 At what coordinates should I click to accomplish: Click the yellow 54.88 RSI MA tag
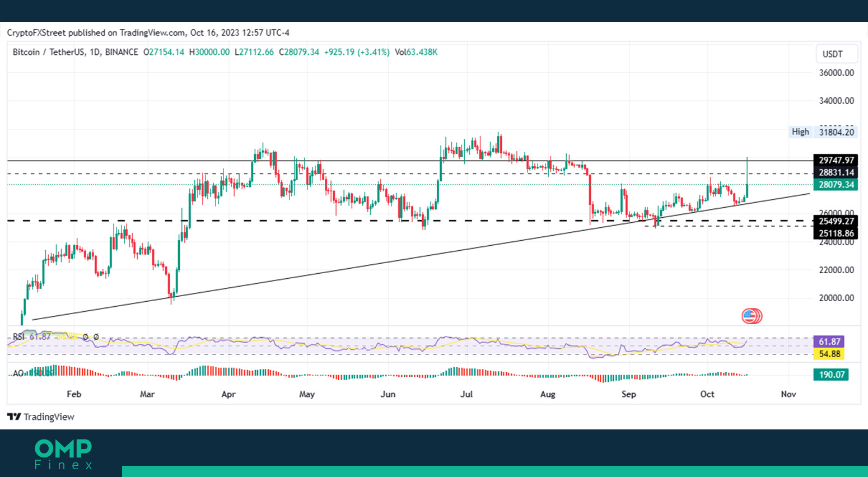(829, 354)
